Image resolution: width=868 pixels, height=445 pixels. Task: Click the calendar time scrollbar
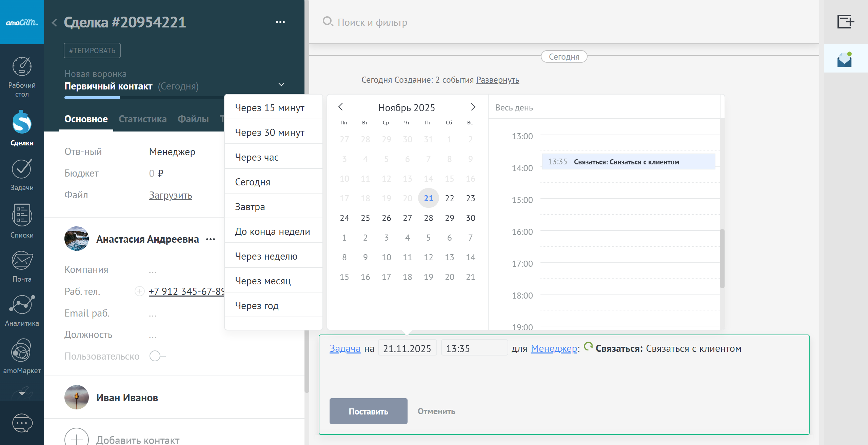pos(722,258)
